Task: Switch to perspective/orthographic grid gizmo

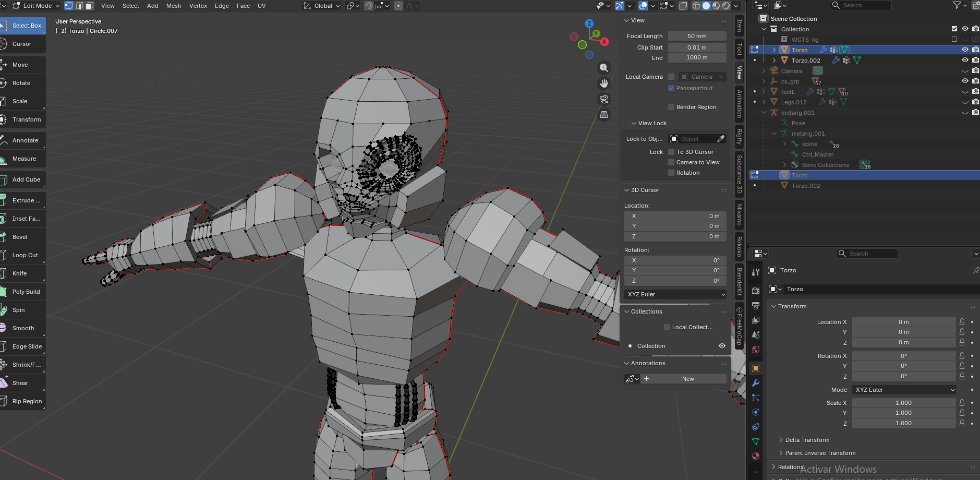Action: pyautogui.click(x=604, y=115)
